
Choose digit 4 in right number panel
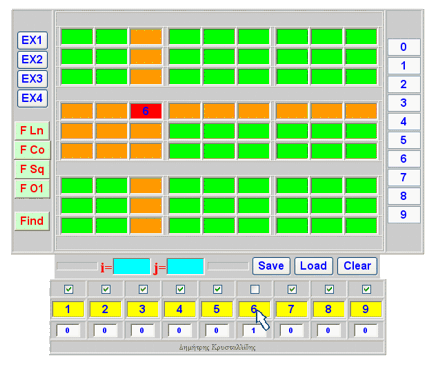click(404, 122)
